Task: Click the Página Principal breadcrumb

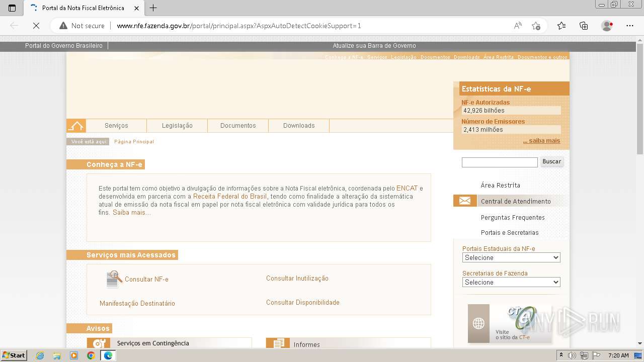Action: click(x=134, y=142)
